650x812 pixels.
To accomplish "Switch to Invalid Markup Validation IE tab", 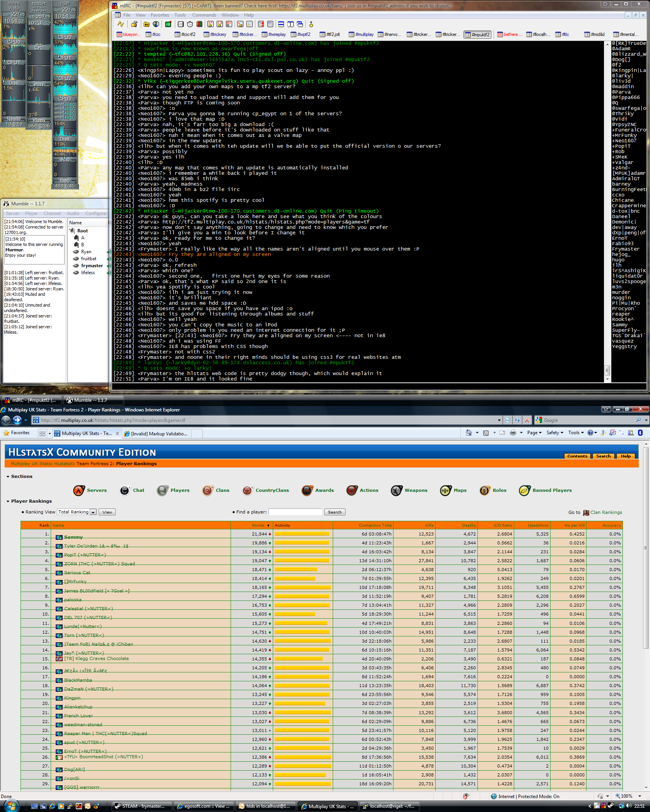I will (156, 433).
